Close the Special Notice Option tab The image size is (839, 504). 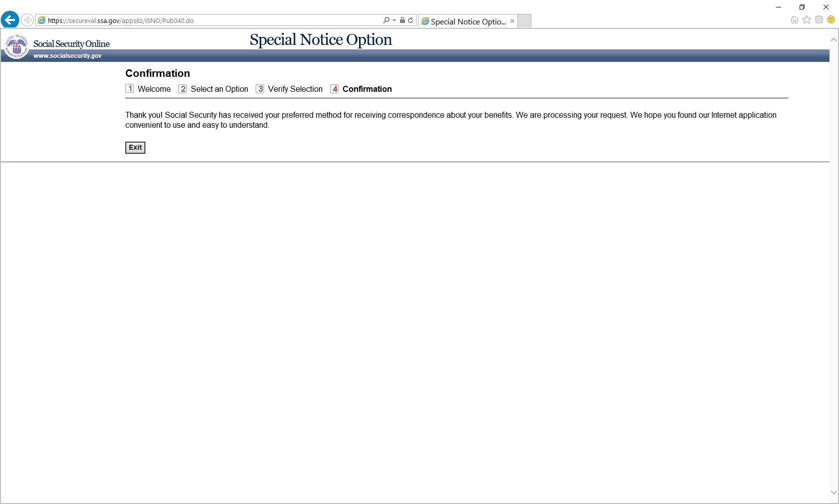coord(512,21)
